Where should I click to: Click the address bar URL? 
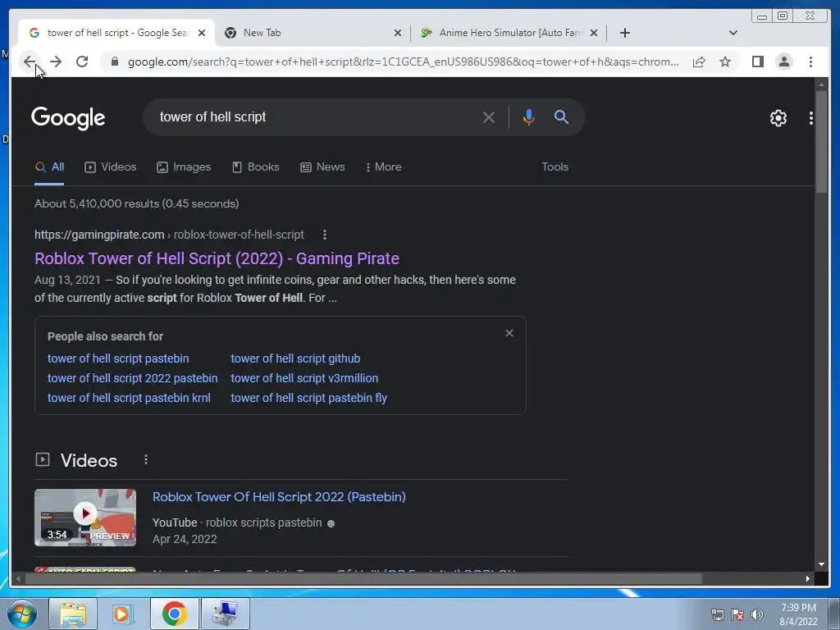[403, 62]
